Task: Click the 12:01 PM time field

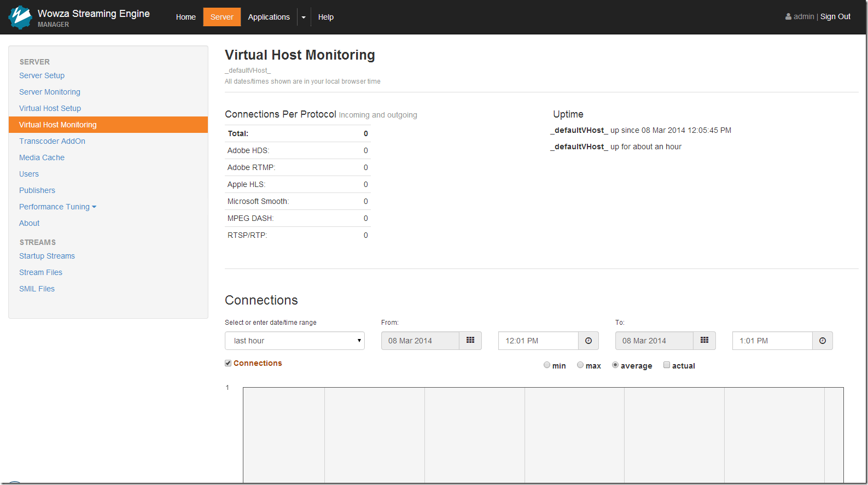Action: coord(538,341)
